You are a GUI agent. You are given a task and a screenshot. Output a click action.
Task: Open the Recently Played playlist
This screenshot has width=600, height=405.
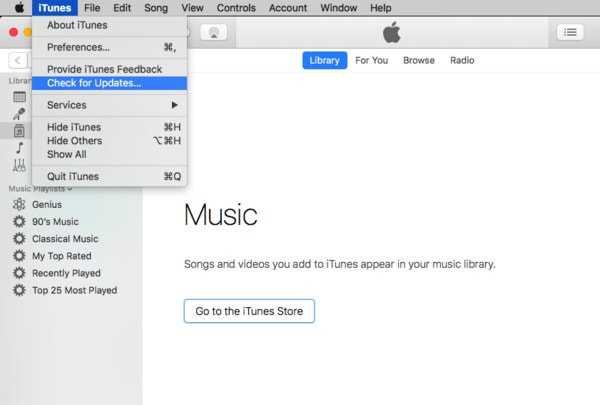(x=66, y=273)
